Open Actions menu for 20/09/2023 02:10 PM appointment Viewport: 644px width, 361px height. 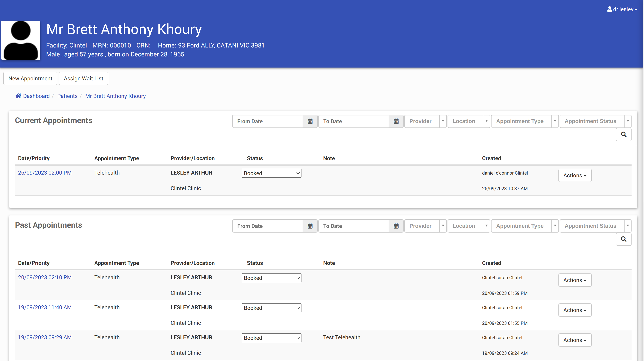575,280
